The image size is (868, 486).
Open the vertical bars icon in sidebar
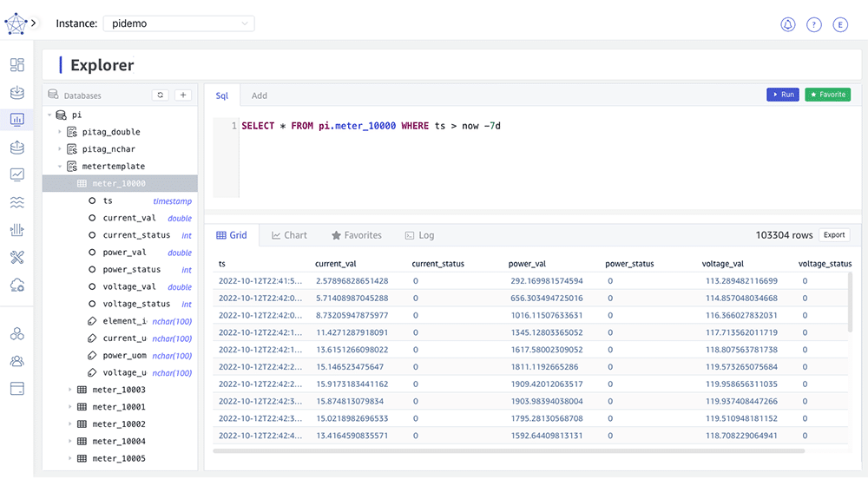[17, 230]
